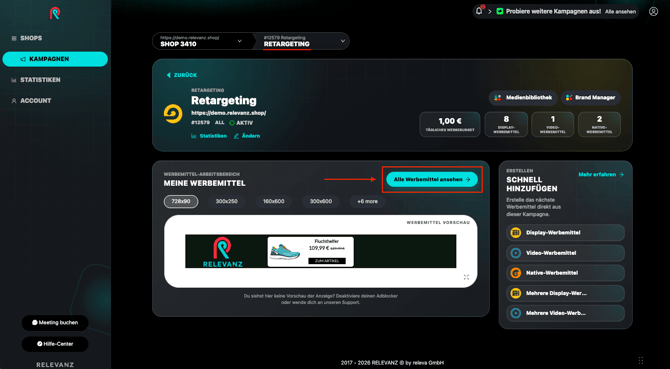670x369 pixels.
Task: Add a Display-Werbemittel
Action: tap(565, 233)
